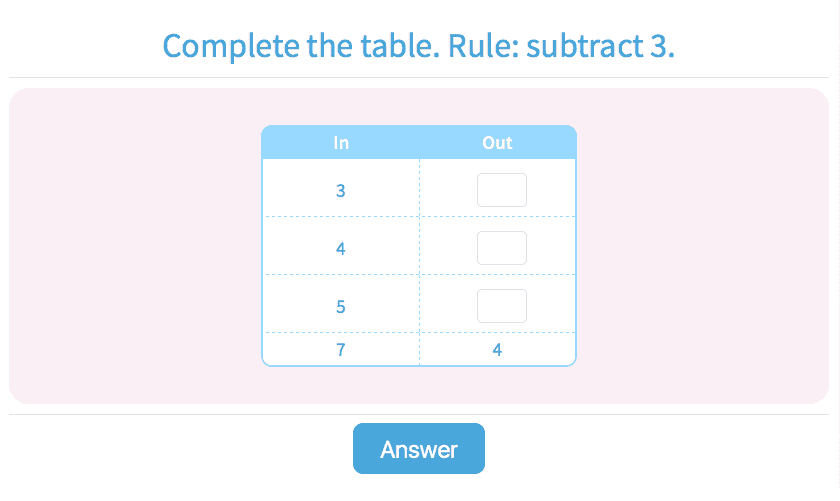The image size is (840, 501).
Task: Select the In cell showing 3
Action: tap(341, 190)
